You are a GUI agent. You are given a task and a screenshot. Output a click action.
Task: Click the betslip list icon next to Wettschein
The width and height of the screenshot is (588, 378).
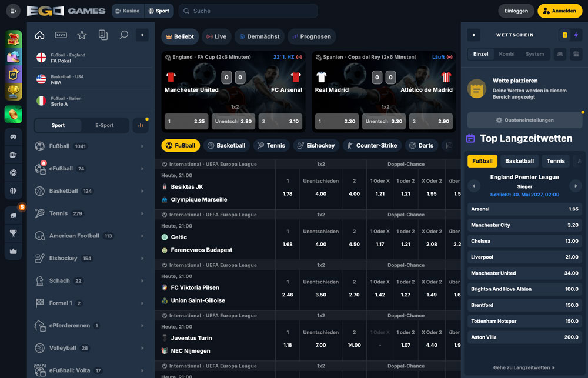point(564,35)
